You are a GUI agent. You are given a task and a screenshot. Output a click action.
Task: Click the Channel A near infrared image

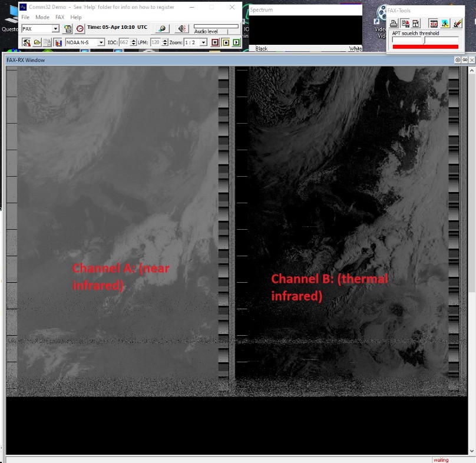click(117, 231)
